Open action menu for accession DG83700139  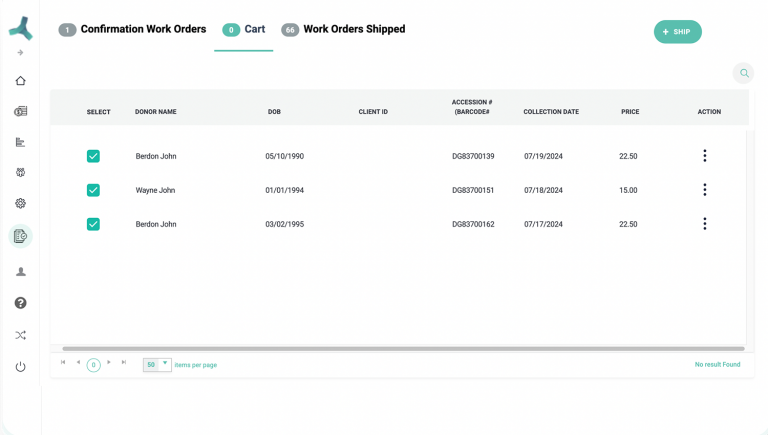coord(704,156)
